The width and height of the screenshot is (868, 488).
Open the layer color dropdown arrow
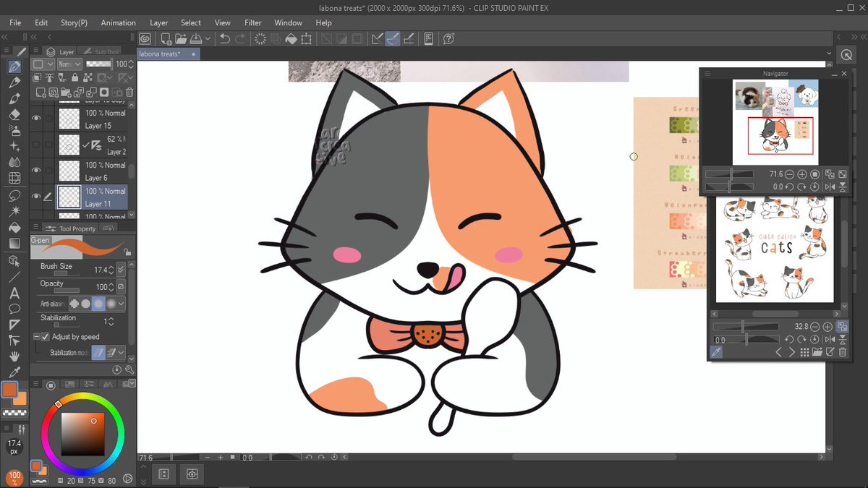pyautogui.click(x=50, y=64)
